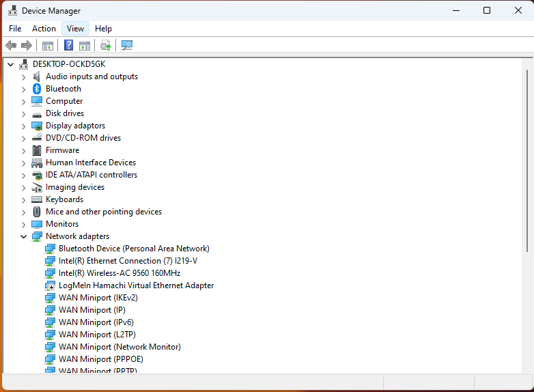
Task: Click the Keyboards category icon
Action: pos(37,199)
